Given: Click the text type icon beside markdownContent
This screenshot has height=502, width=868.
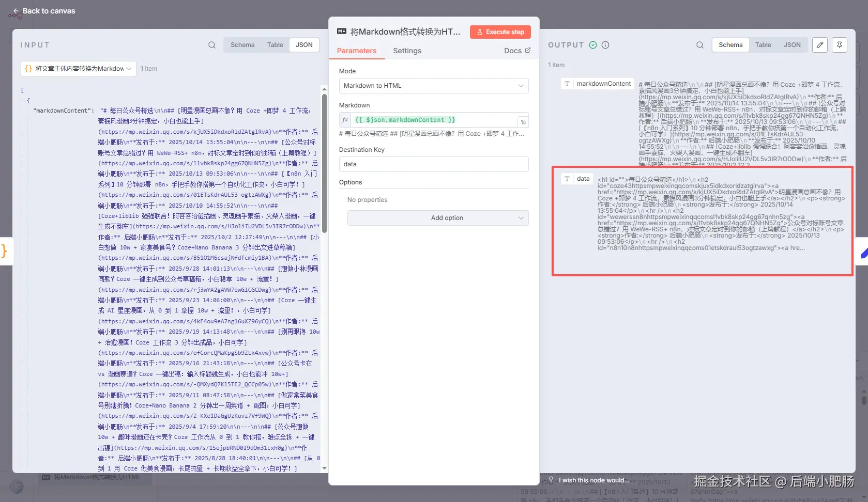Looking at the screenshot, I should (567, 84).
